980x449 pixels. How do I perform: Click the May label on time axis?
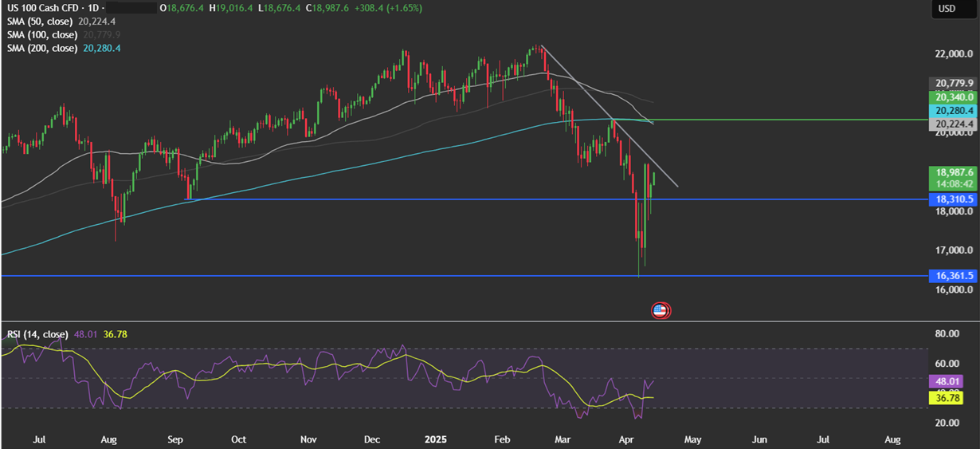point(692,439)
